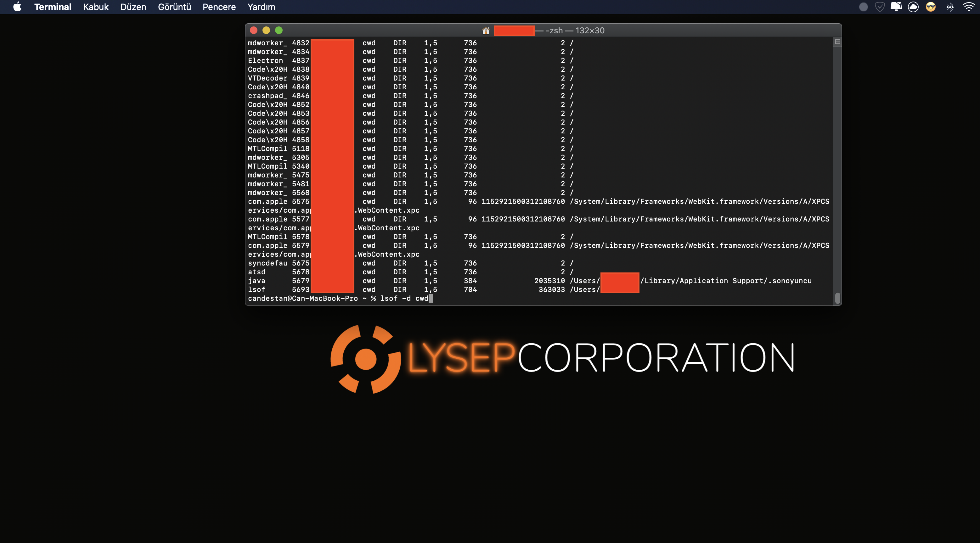Click the 'MTLCompil 5340' row
Screen dimensions: 980x543
click(410, 166)
